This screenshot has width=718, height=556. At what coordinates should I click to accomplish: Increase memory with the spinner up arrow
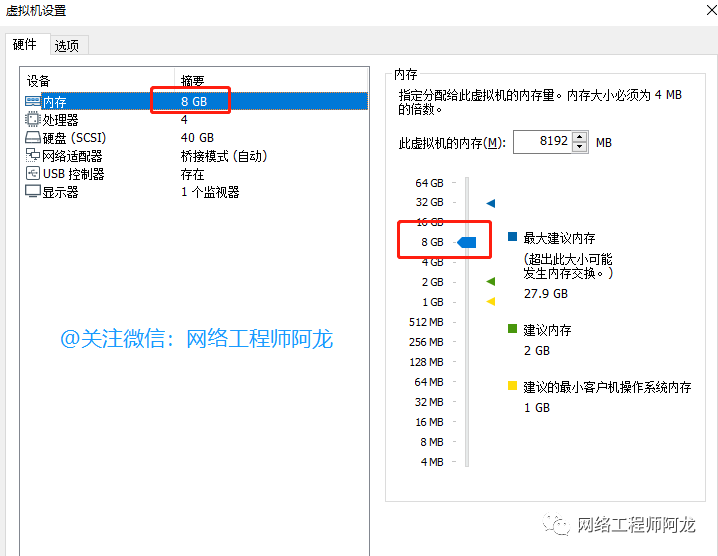[x=579, y=137]
